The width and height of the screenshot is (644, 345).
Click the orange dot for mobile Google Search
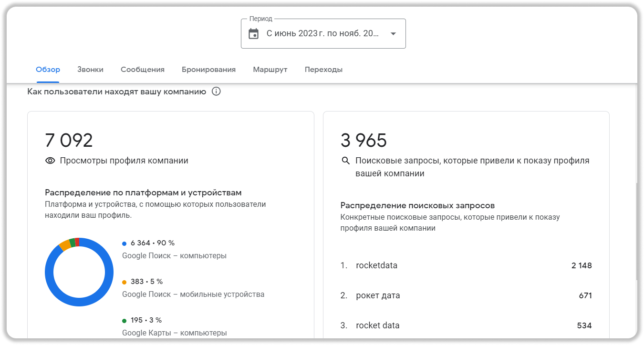(x=125, y=282)
